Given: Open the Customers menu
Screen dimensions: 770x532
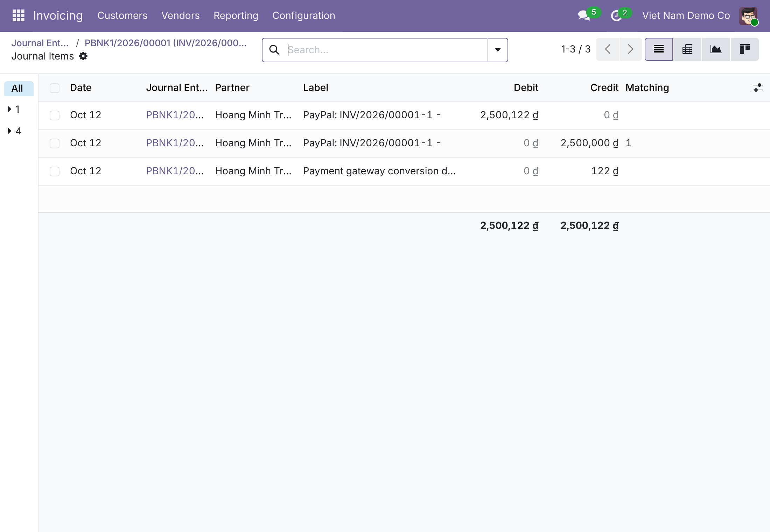Looking at the screenshot, I should click(122, 15).
